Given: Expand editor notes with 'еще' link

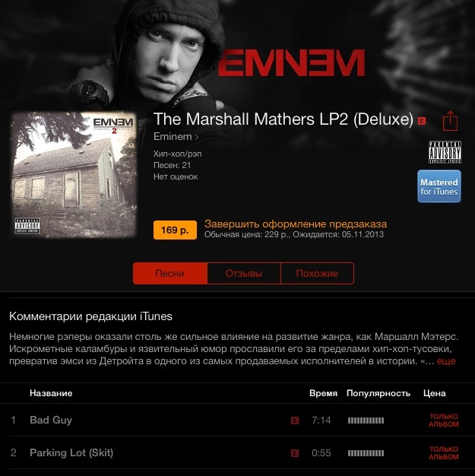Looking at the screenshot, I should (x=446, y=361).
